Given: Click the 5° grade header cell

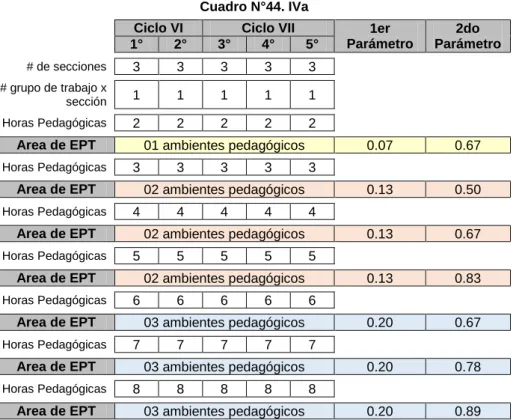Looking at the screenshot, I should coord(312,44).
